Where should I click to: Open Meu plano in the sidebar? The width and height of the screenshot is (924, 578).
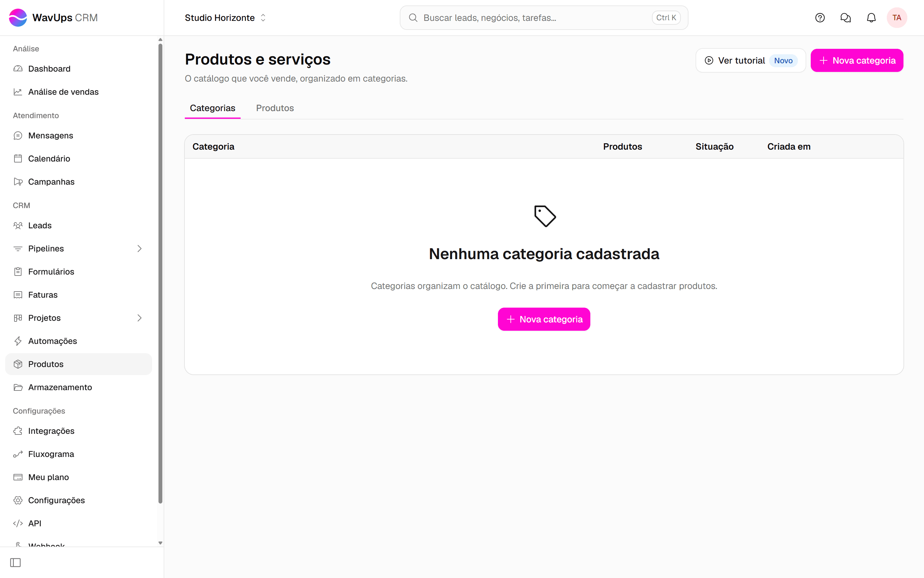pos(78,477)
